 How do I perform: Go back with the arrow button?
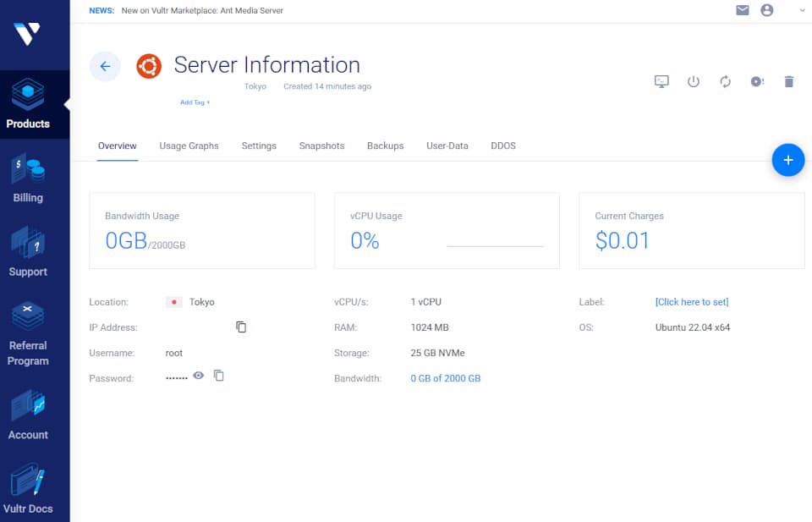pos(105,66)
